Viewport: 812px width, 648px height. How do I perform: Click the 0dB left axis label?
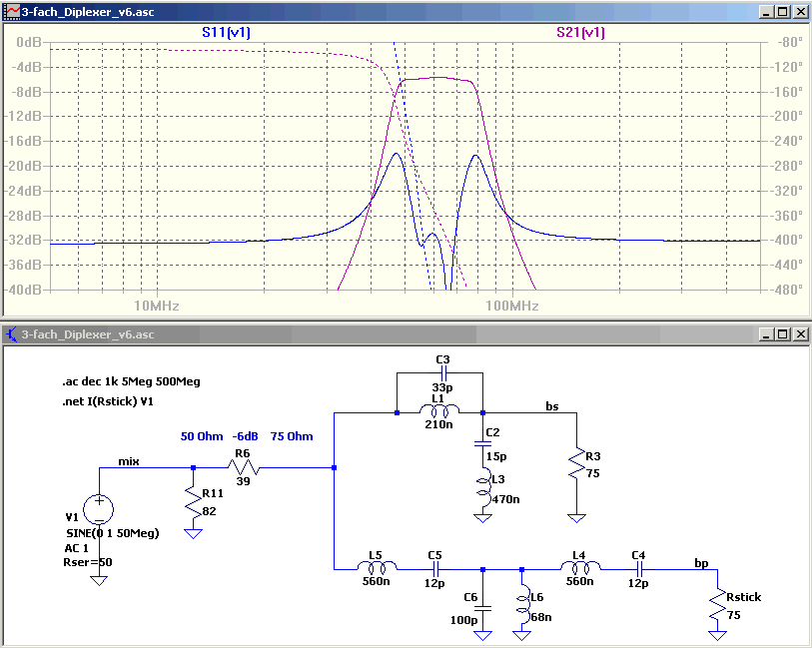(29, 43)
